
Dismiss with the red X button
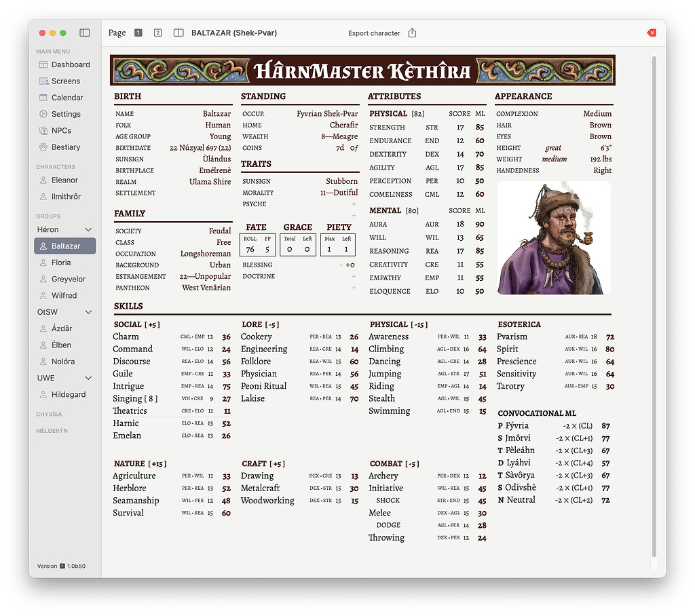650,32
